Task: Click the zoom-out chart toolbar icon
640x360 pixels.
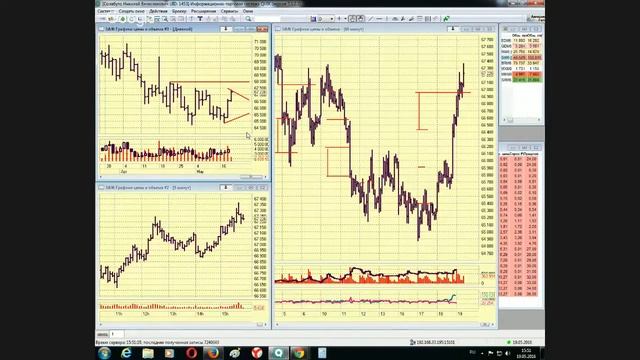Action: 360,19
